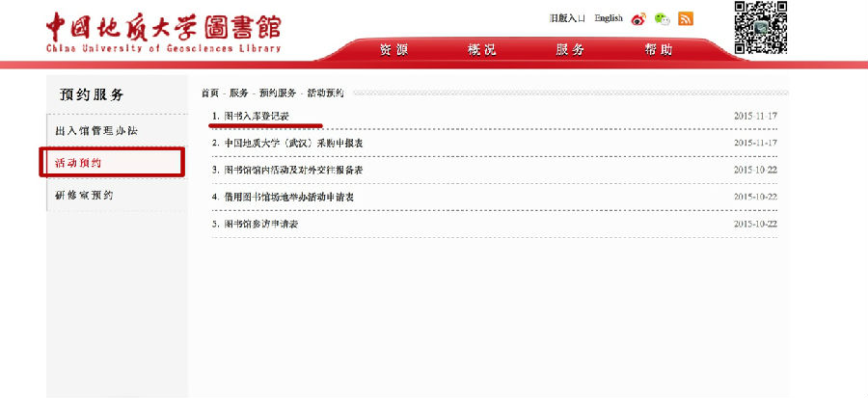
Task: Select 活动预约 in the sidebar
Action: pyautogui.click(x=78, y=163)
